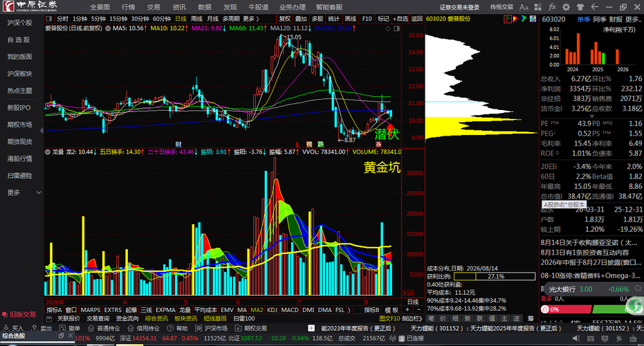Go back using the left arrow icon

594,7
